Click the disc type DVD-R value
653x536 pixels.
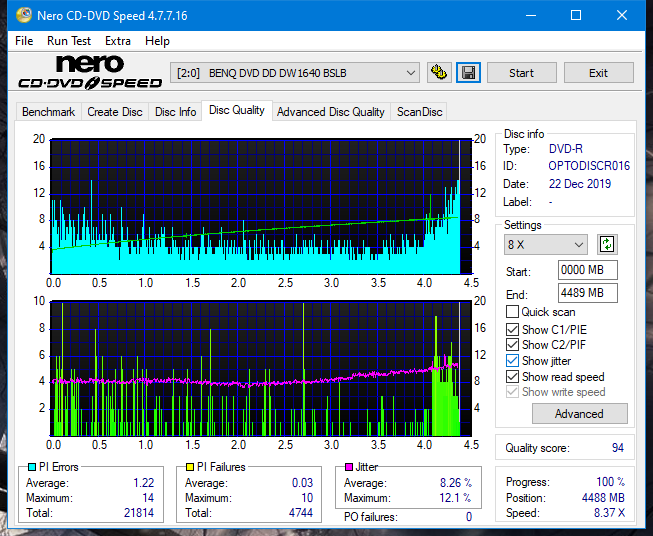pos(566,149)
